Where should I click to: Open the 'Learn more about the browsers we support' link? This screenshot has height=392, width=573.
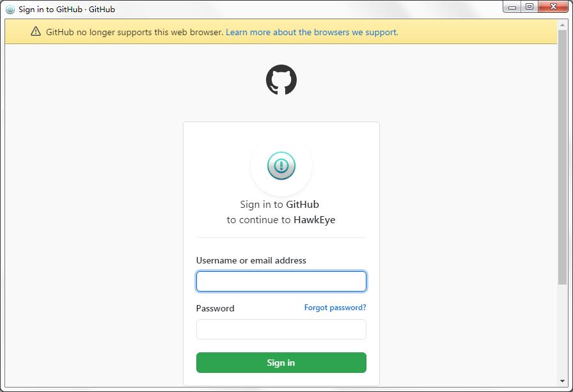311,32
